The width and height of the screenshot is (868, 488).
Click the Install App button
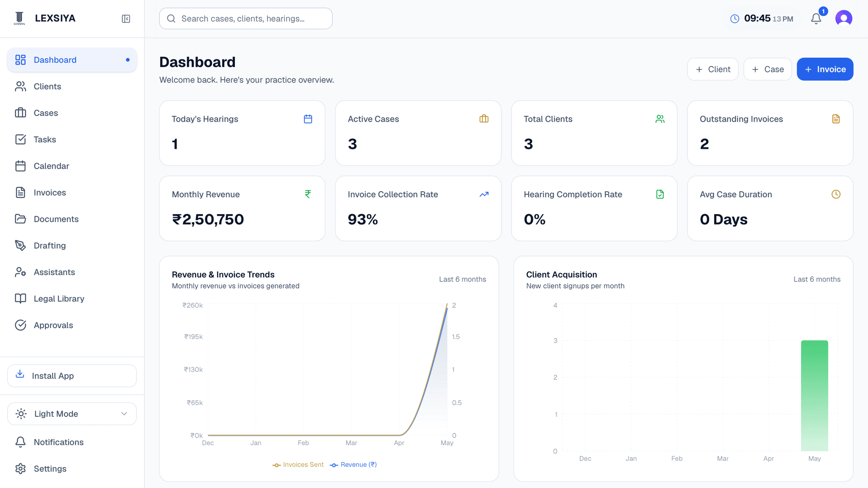(x=72, y=376)
